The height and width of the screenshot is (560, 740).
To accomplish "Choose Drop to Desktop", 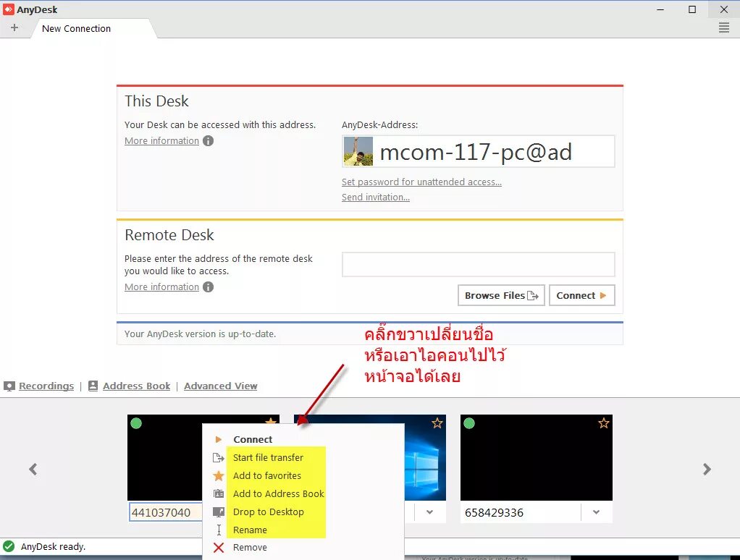I will pos(269,512).
